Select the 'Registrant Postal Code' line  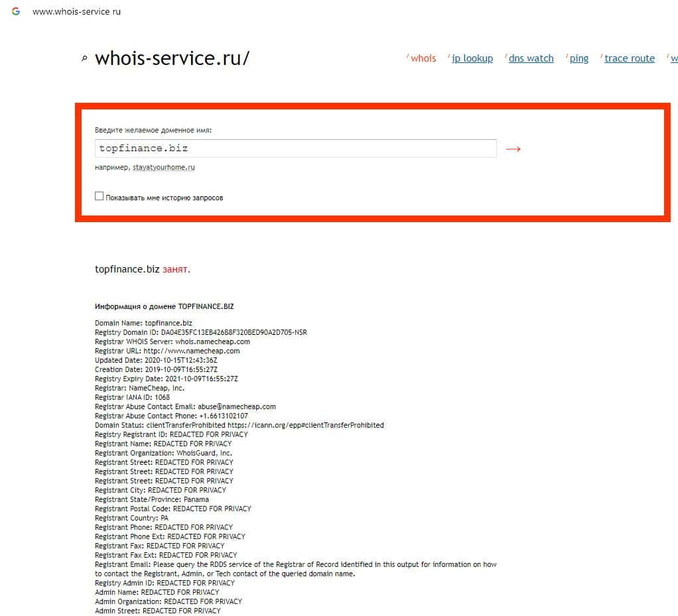(x=173, y=509)
